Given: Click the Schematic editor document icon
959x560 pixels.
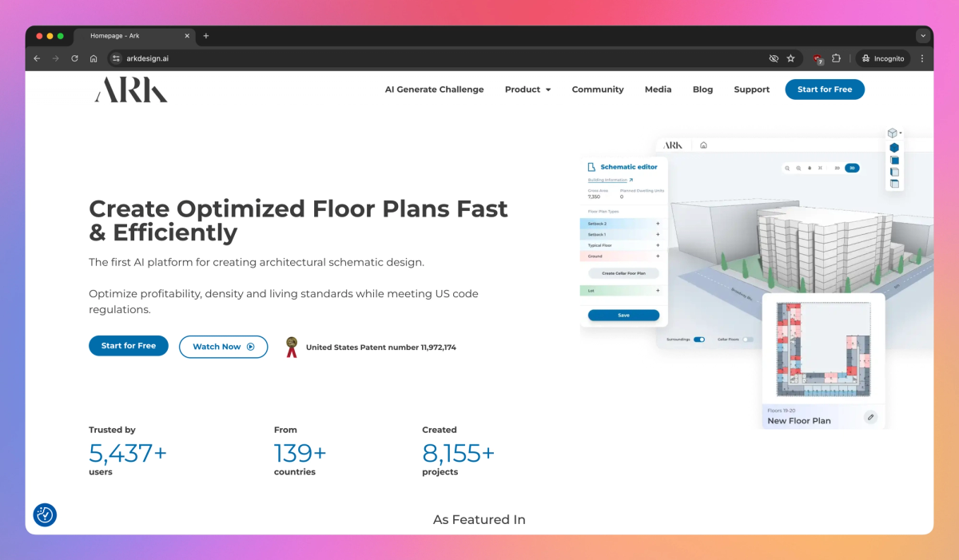Looking at the screenshot, I should point(591,167).
